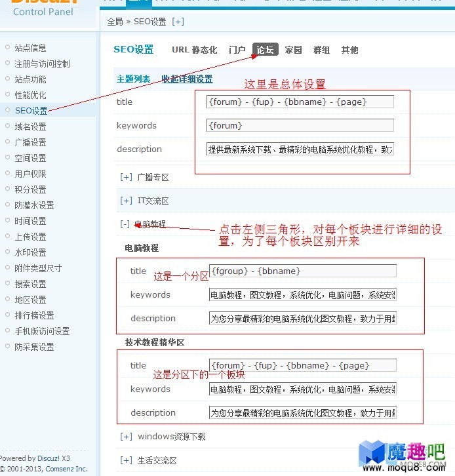Open 水印设置 in the sidebar
Image resolution: width=455 pixels, height=476 pixels.
tap(30, 252)
